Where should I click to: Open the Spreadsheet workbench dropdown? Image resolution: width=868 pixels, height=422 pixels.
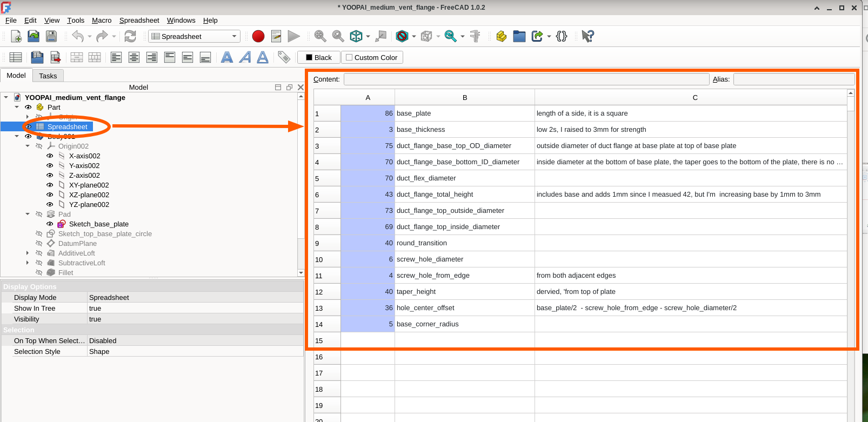[194, 36]
